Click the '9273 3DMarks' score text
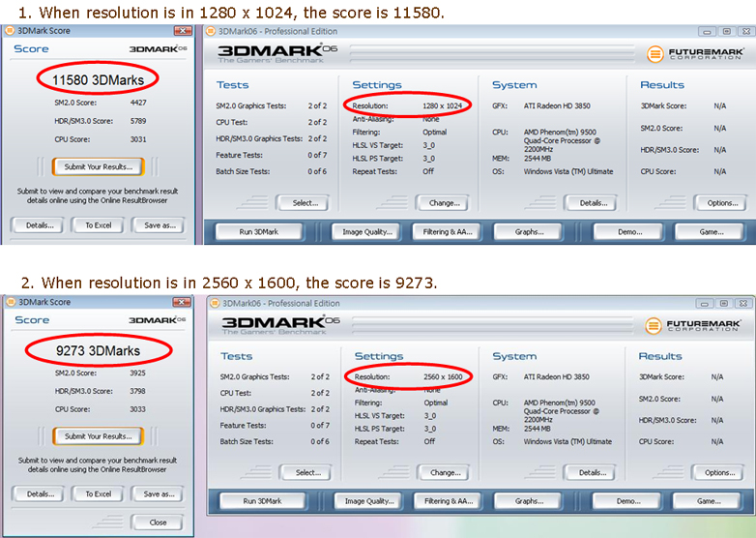This screenshot has height=538, width=756. 98,351
